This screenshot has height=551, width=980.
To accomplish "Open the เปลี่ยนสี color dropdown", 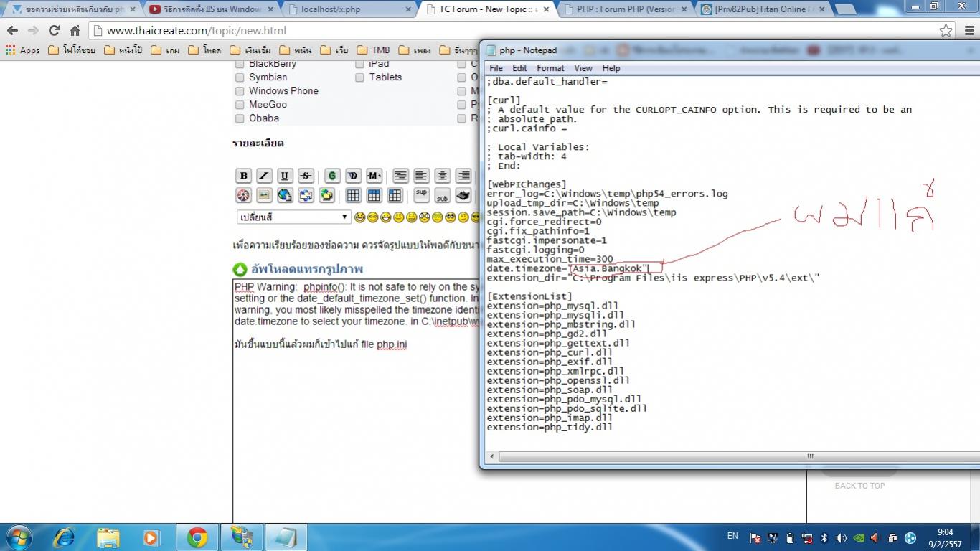I will [293, 217].
